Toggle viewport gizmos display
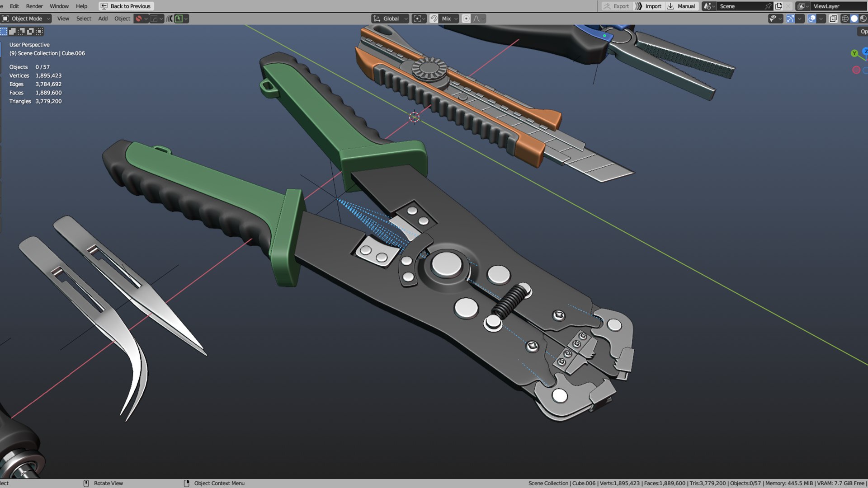Viewport: 868px width, 488px height. point(790,19)
